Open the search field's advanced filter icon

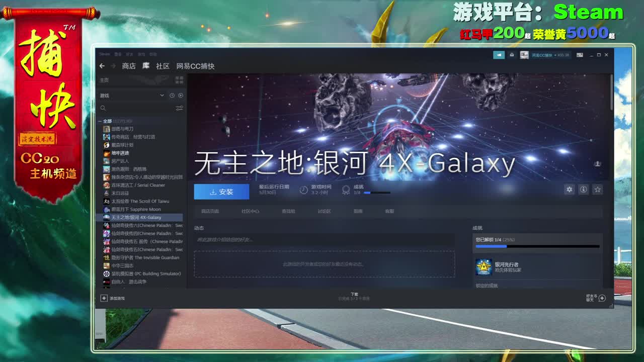point(180,109)
